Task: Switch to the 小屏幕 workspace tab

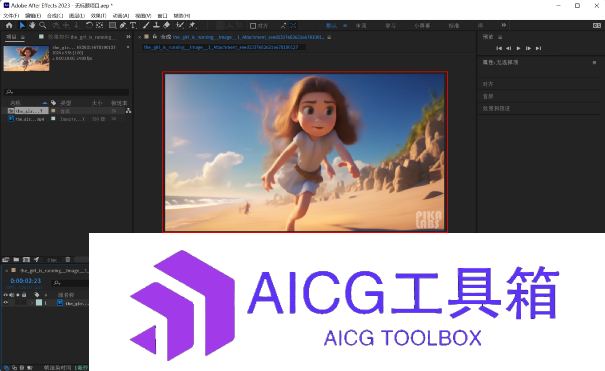Action: 422,26
